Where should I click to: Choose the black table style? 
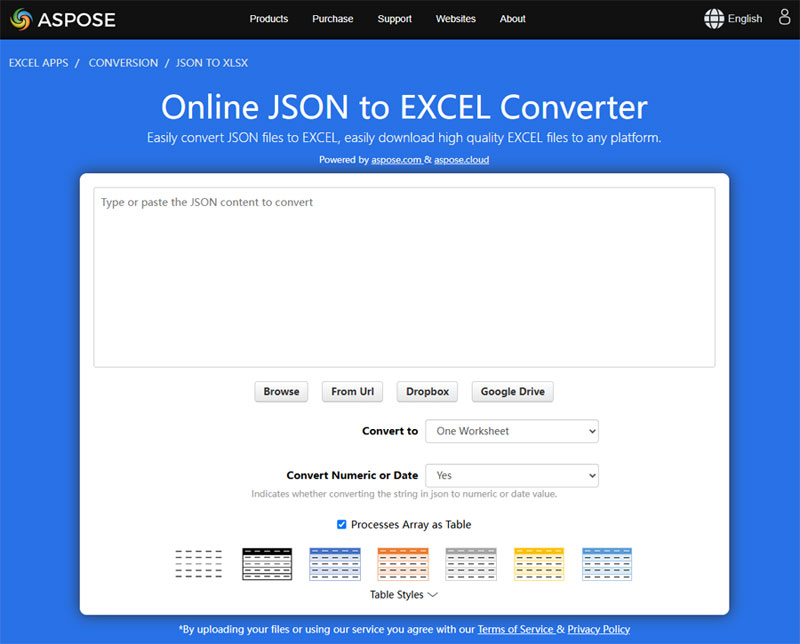coord(267,564)
